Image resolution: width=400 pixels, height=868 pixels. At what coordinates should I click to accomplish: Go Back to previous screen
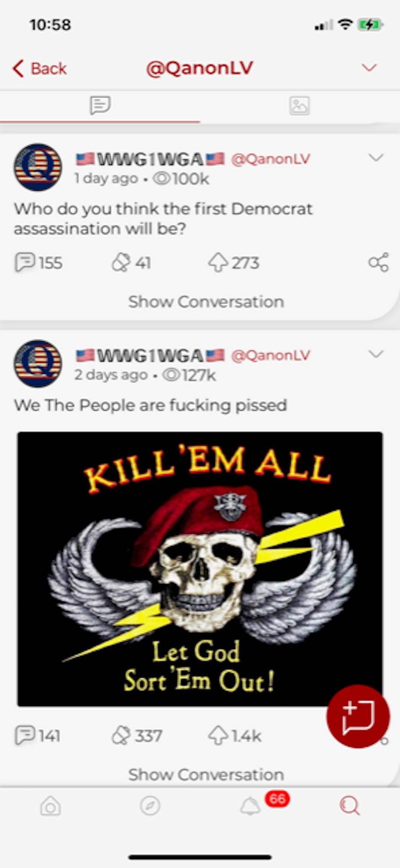pos(39,68)
